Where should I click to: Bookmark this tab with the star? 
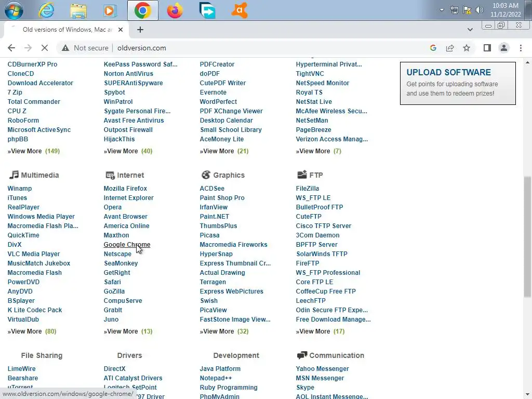467,48
